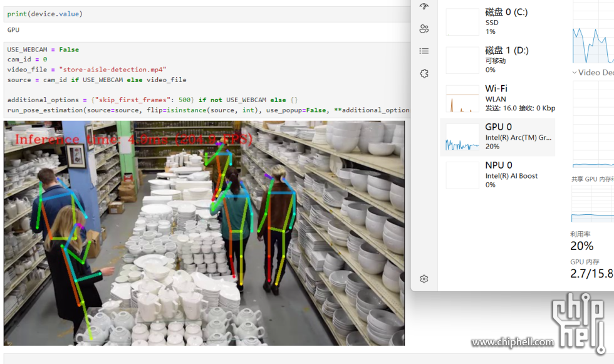614x364 pixels.
Task: Click the source = cam_id line
Action: pyautogui.click(x=96, y=80)
